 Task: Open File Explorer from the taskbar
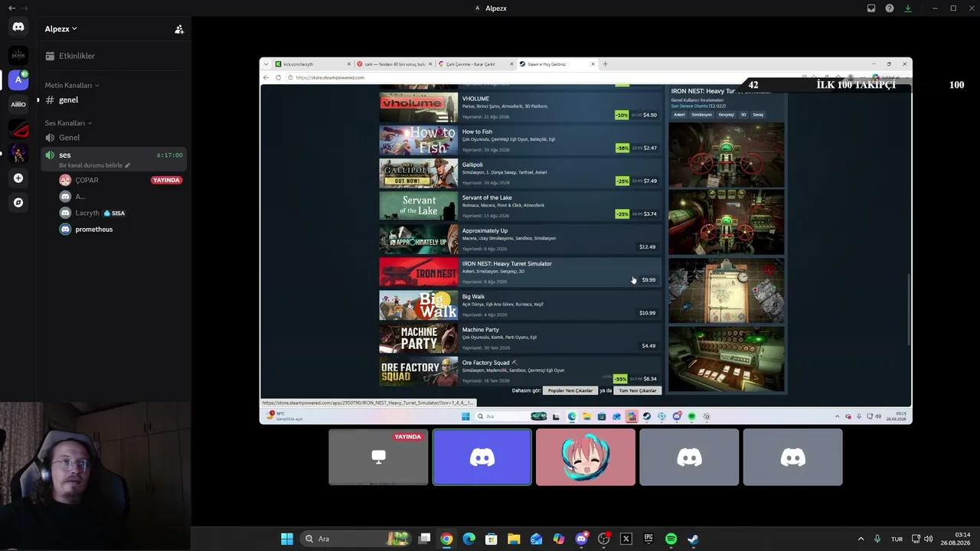pyautogui.click(x=514, y=539)
